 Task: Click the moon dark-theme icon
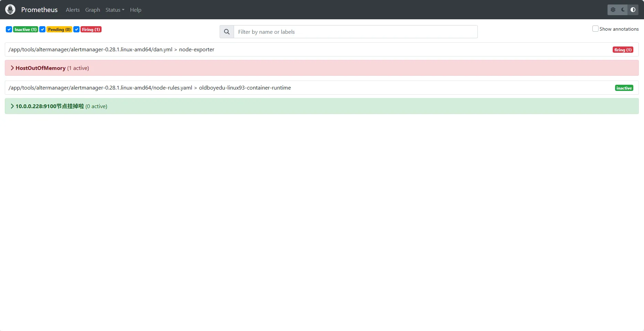623,10
